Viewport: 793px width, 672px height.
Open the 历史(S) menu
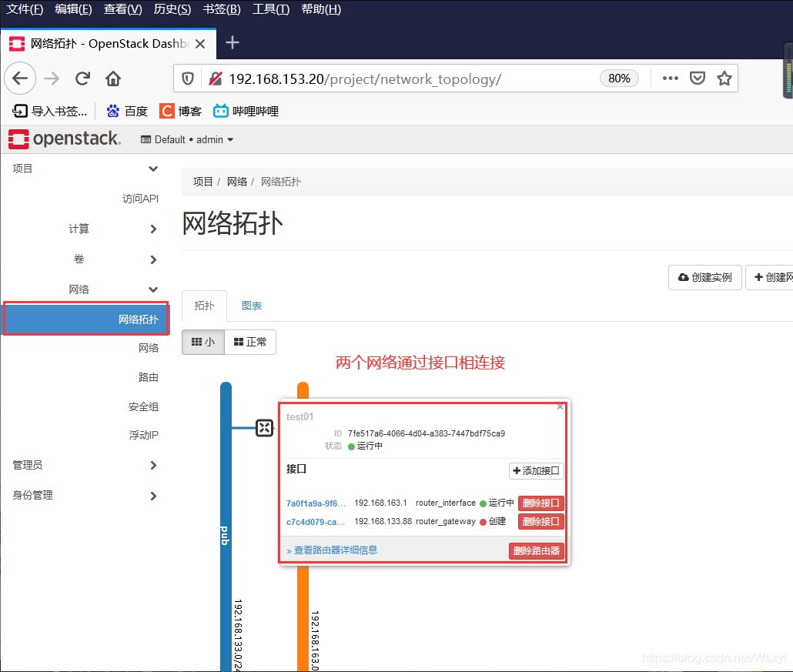[172, 9]
